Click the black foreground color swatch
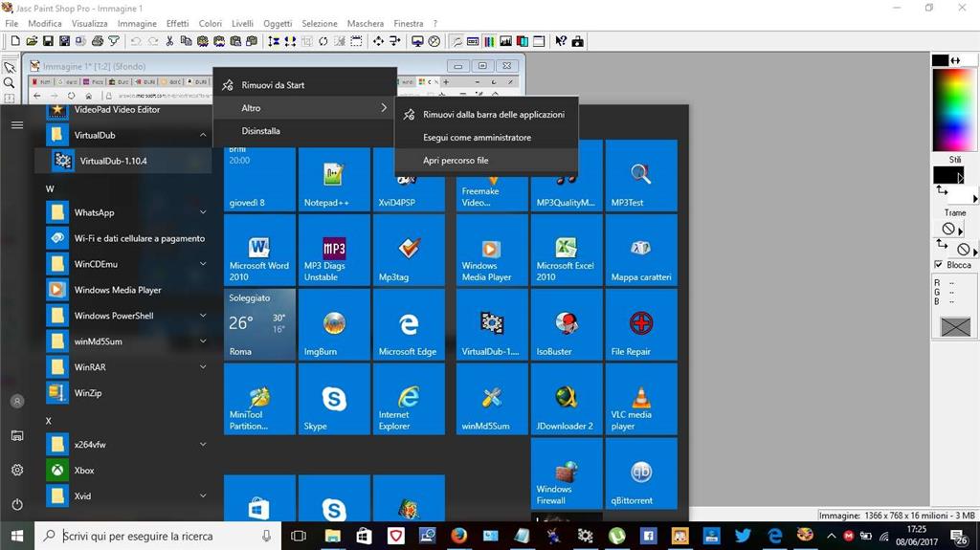Image resolution: width=980 pixels, height=550 pixels. click(940, 60)
